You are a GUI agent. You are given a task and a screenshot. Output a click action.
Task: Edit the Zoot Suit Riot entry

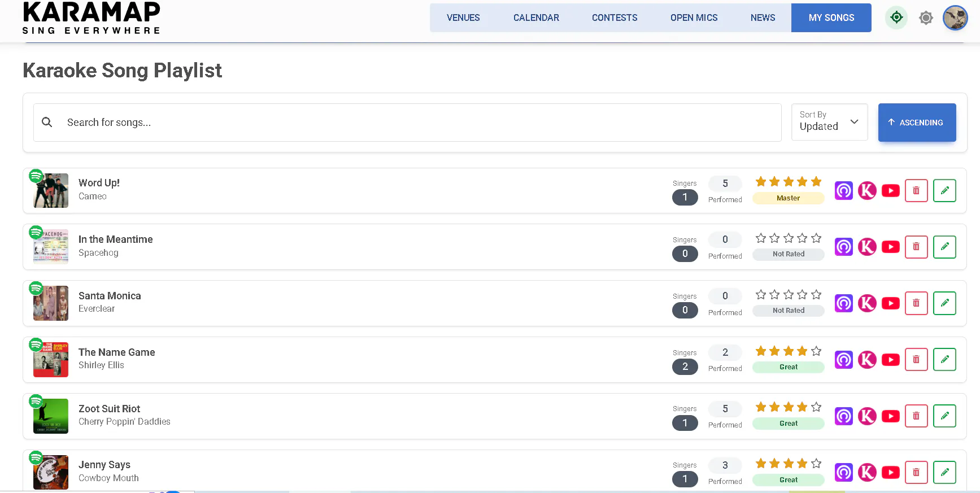(x=944, y=416)
